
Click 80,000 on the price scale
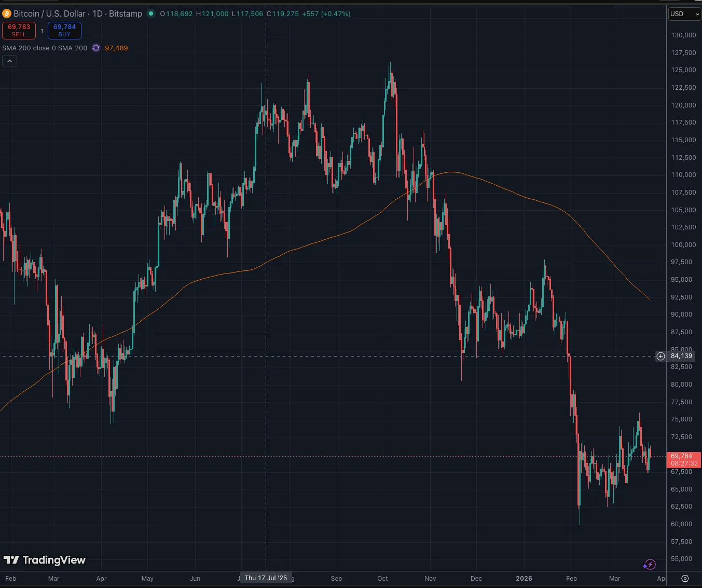(681, 385)
